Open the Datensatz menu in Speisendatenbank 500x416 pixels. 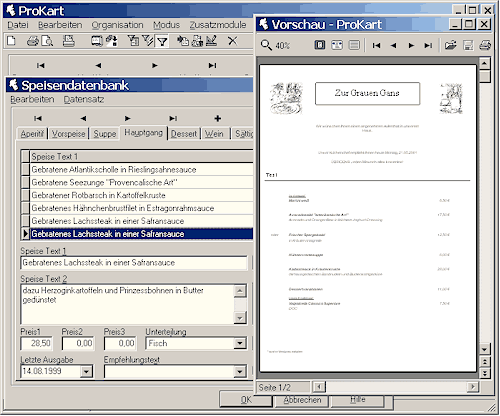coord(84,99)
